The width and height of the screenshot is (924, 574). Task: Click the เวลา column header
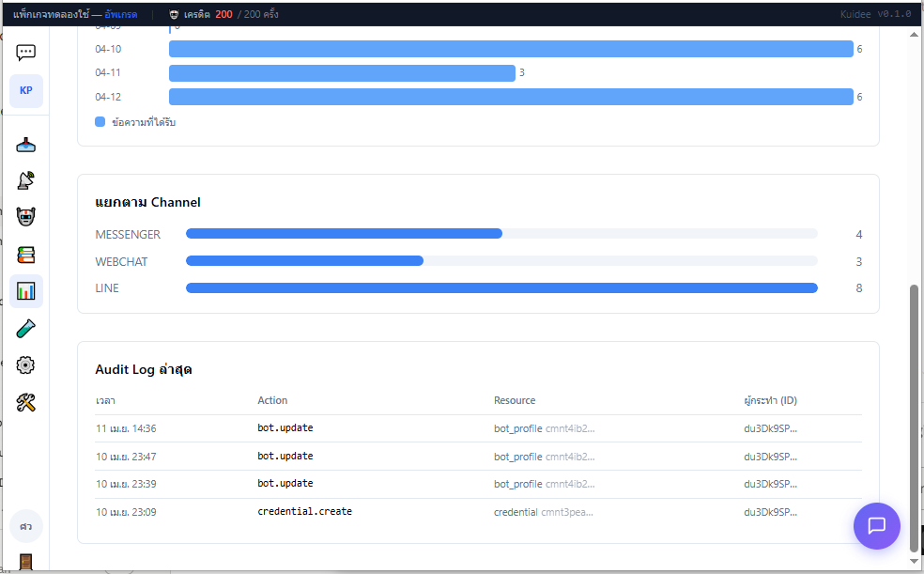(x=105, y=401)
